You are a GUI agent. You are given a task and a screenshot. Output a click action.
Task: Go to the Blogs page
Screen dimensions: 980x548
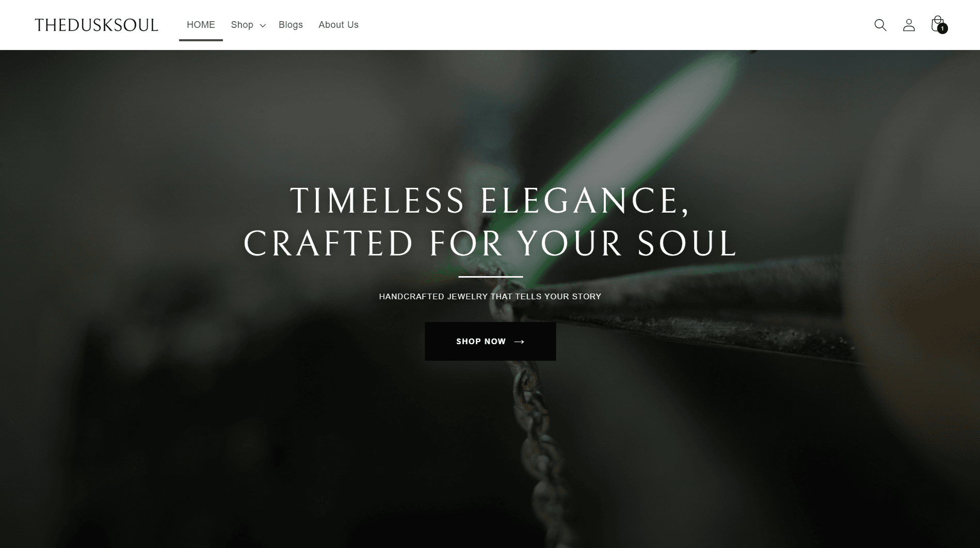[x=291, y=25]
